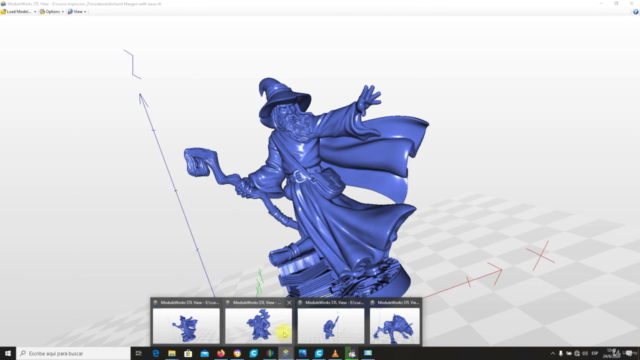Open Chrome from the taskbar
This screenshot has height=360, width=640.
(237, 353)
